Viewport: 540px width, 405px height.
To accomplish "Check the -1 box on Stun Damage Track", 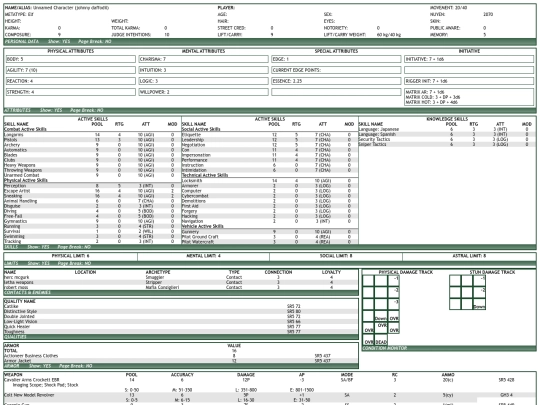I will coord(479,281).
